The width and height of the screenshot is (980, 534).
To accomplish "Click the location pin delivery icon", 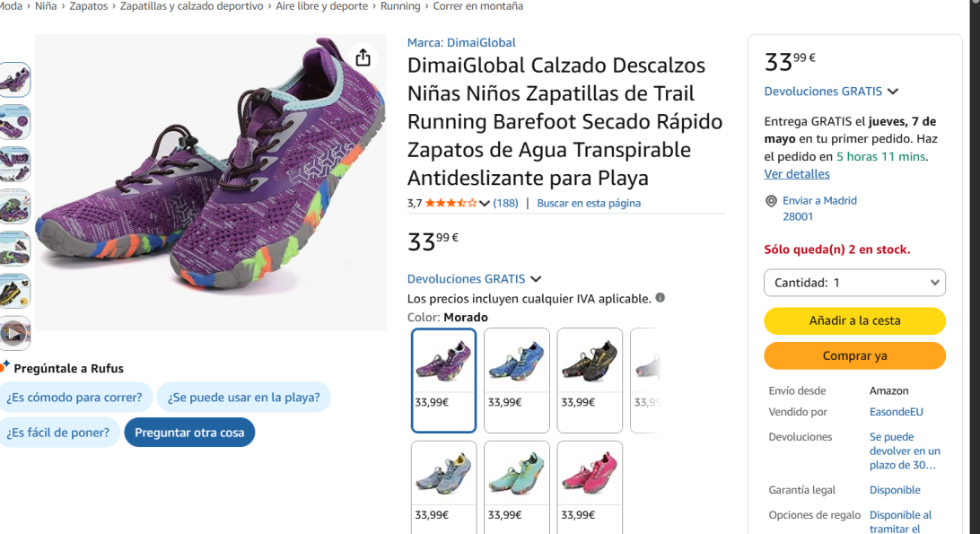I will click(771, 201).
